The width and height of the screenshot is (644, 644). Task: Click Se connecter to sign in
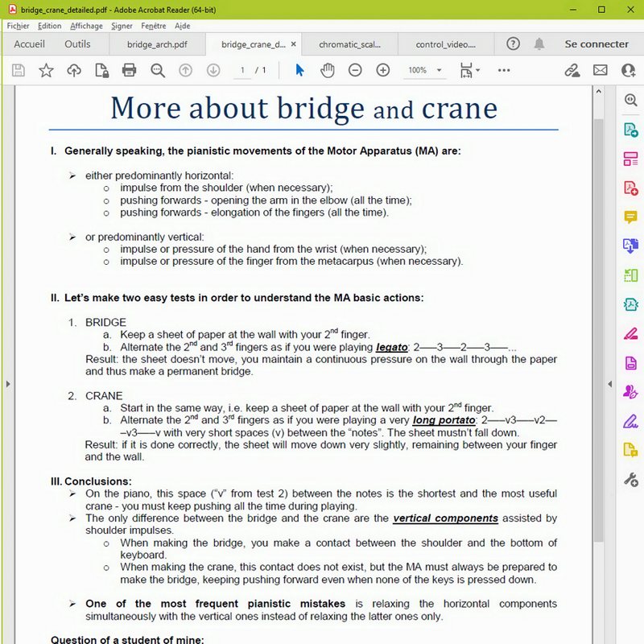click(597, 44)
